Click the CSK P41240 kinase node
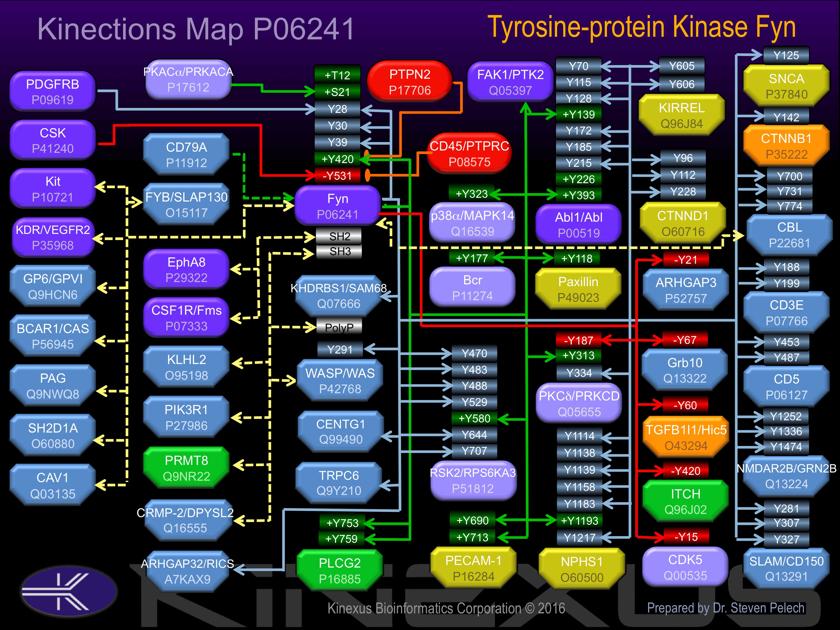This screenshot has height=630, width=840. 52,140
